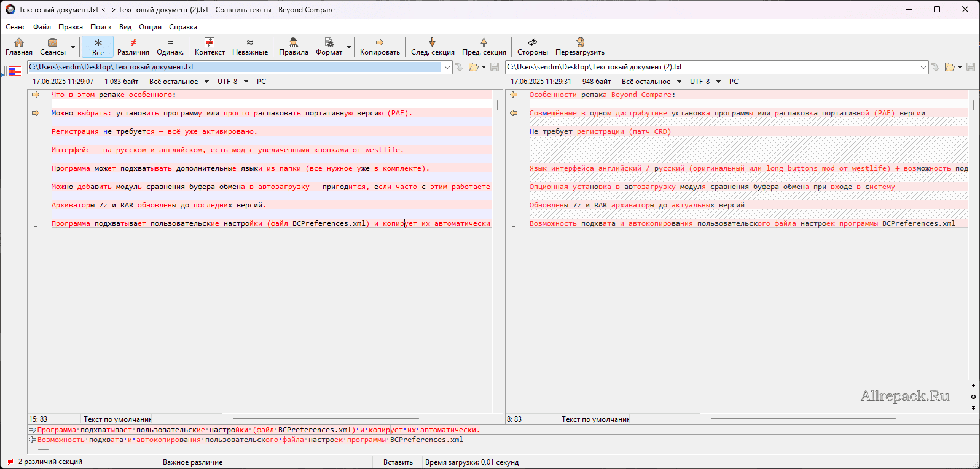The image size is (980, 469).
Task: Click copy-left arrow beside 'Особенности репака'
Action: pos(514,95)
